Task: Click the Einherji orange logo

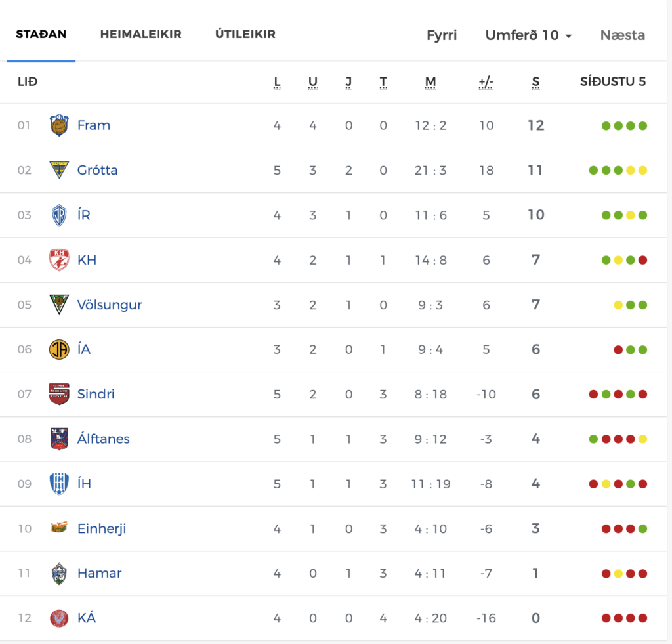Action: 59,528
